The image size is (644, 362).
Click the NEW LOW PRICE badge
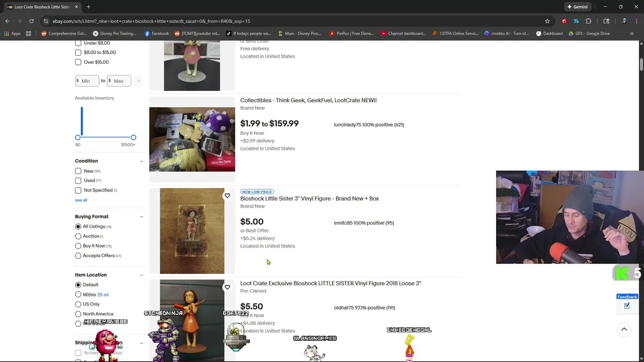257,192
